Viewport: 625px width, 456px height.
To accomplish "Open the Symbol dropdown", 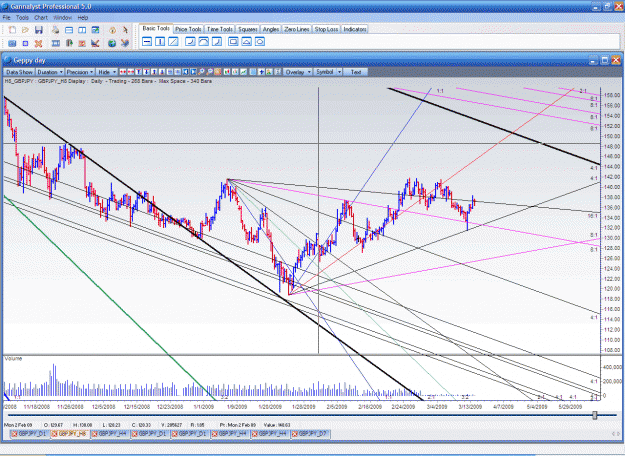I will (328, 72).
